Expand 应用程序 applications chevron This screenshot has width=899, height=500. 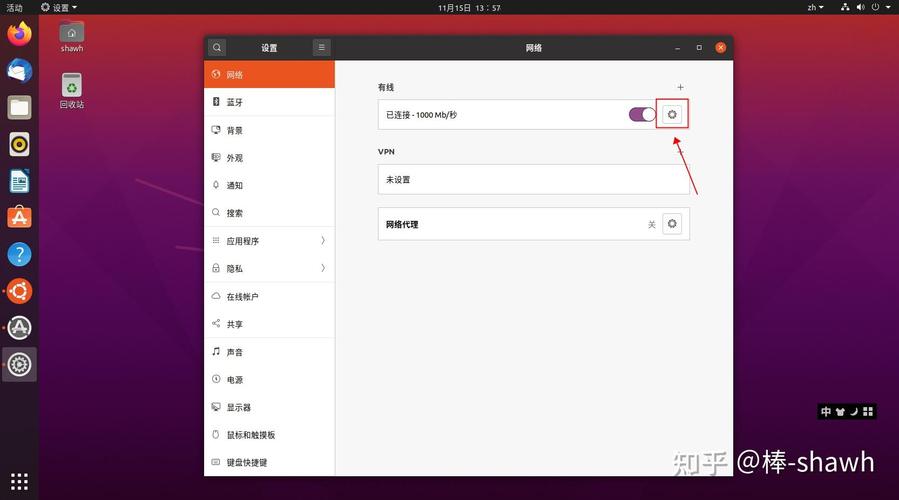[x=323, y=241]
